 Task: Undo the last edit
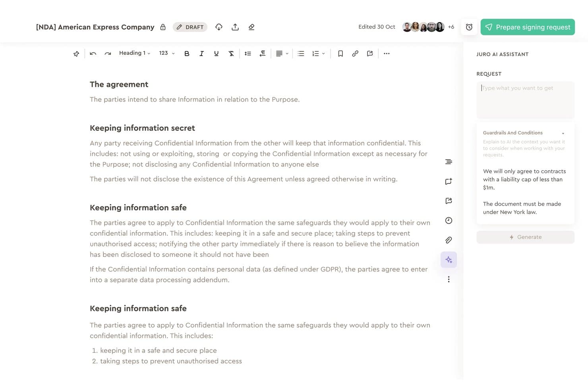coord(93,54)
